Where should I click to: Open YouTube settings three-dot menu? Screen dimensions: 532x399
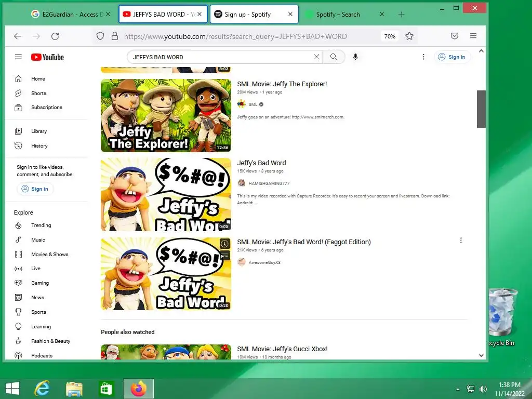(423, 57)
